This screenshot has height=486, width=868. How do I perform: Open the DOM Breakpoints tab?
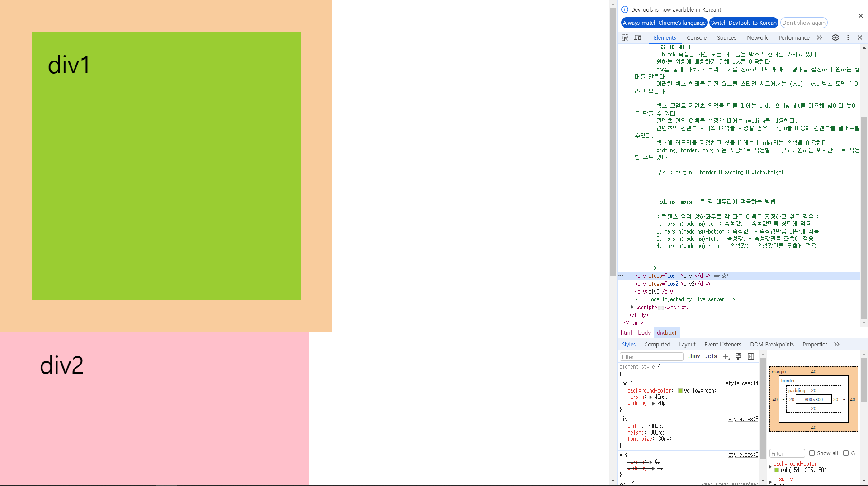pyautogui.click(x=772, y=344)
